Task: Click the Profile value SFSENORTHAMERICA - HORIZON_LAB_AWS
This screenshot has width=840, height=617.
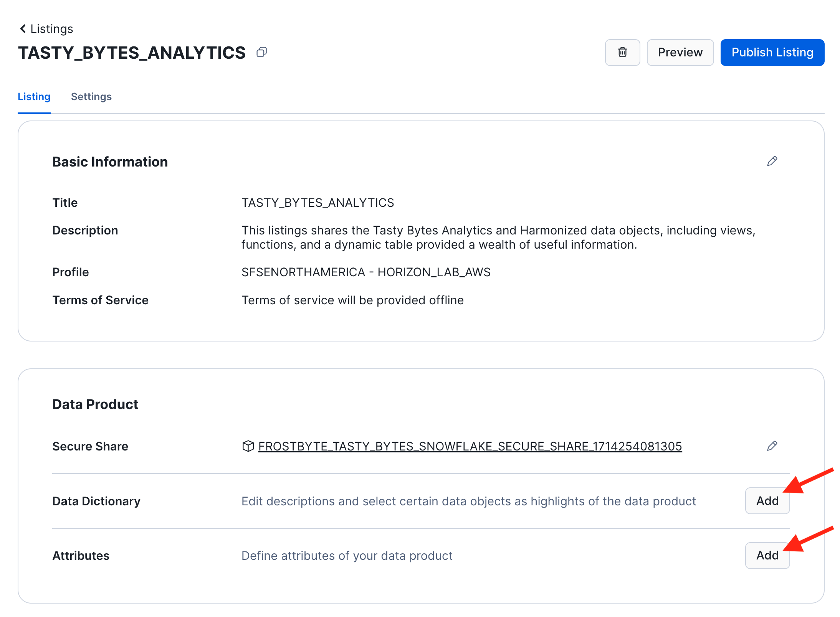Action: click(x=365, y=272)
